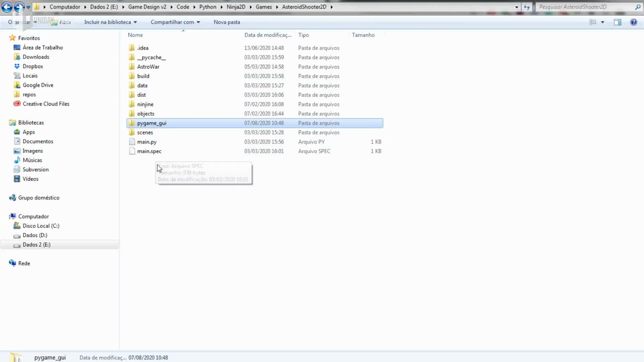Open the Help question mark icon
This screenshot has width=644, height=362.
click(633, 22)
